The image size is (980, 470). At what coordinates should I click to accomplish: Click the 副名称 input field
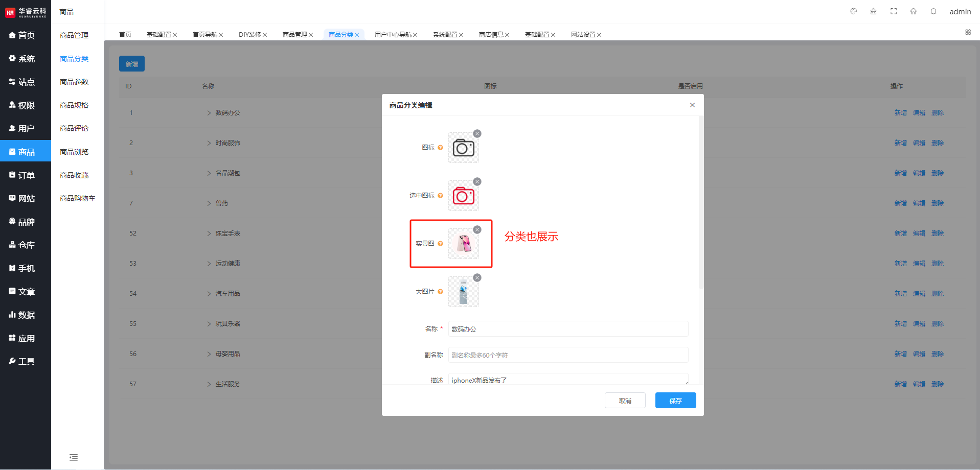tap(568, 355)
